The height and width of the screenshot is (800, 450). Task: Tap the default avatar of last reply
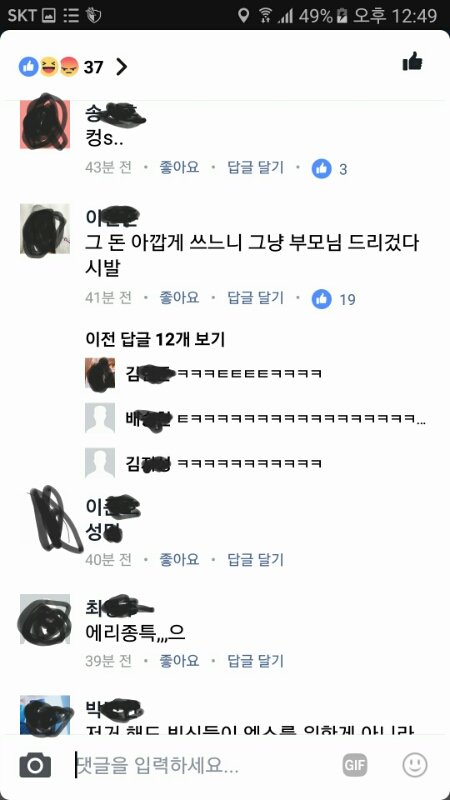pos(100,463)
